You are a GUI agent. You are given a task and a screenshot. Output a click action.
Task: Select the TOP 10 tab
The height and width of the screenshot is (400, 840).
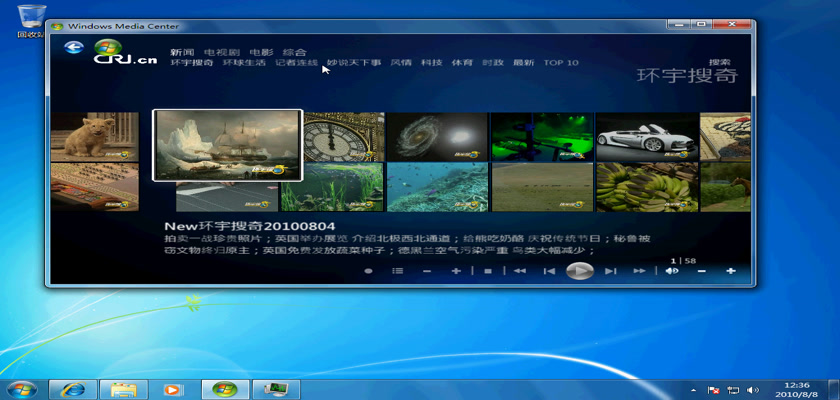pos(561,63)
